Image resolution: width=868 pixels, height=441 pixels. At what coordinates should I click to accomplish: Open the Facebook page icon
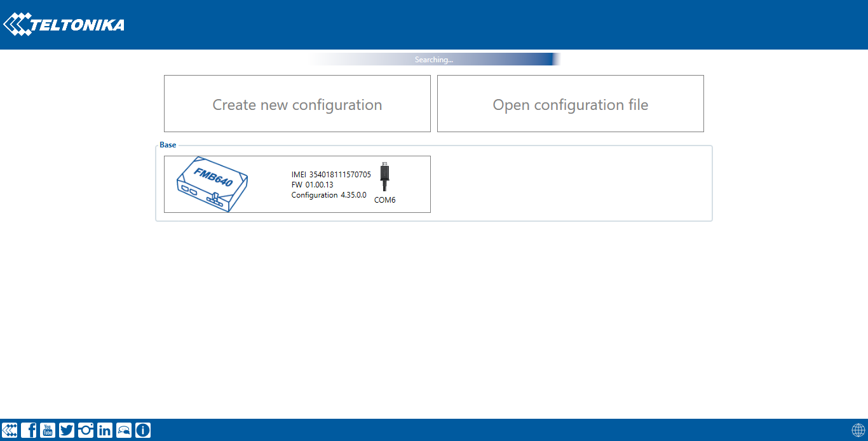(x=29, y=430)
